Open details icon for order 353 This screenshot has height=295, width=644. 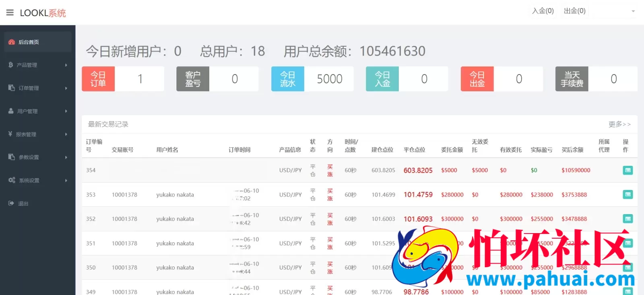pos(628,194)
